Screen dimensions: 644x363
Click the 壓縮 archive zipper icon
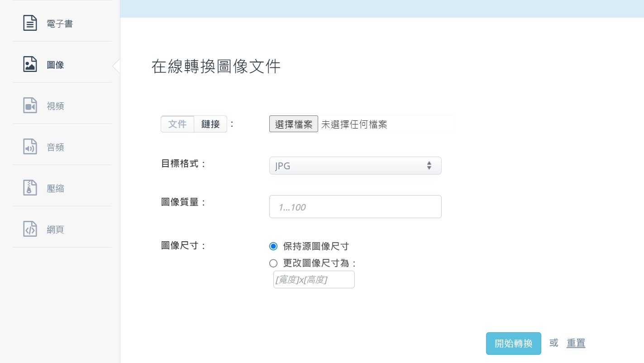[30, 188]
